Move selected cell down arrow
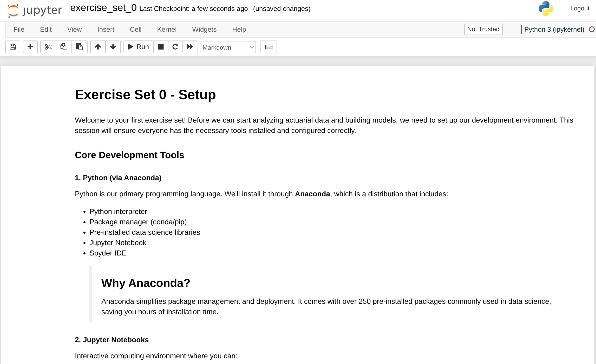Image resolution: width=596 pixels, height=364 pixels. pos(113,47)
